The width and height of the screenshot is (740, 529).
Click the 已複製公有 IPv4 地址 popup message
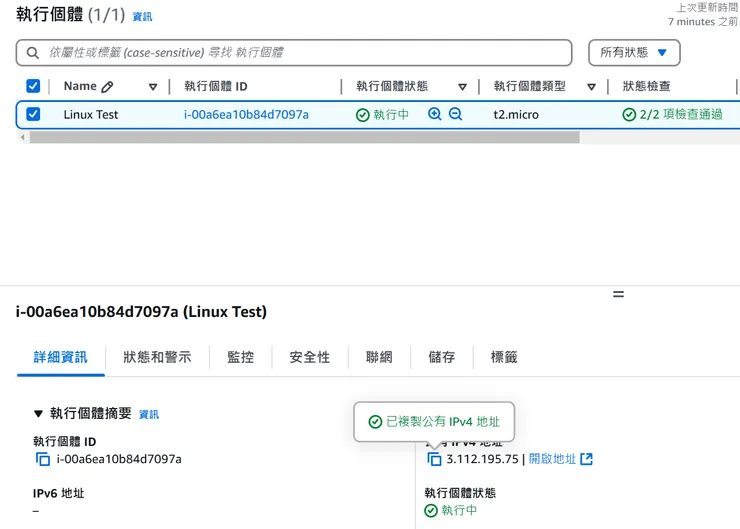tap(434, 422)
